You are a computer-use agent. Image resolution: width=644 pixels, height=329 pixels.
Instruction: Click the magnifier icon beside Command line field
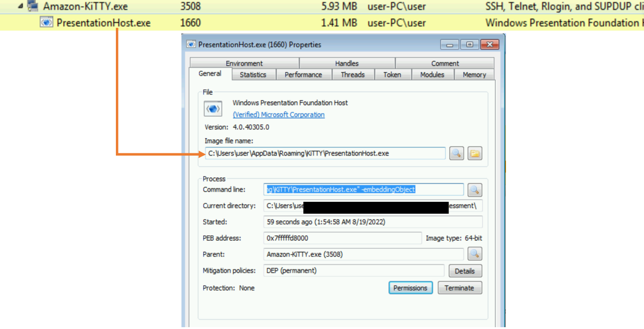pyautogui.click(x=475, y=189)
